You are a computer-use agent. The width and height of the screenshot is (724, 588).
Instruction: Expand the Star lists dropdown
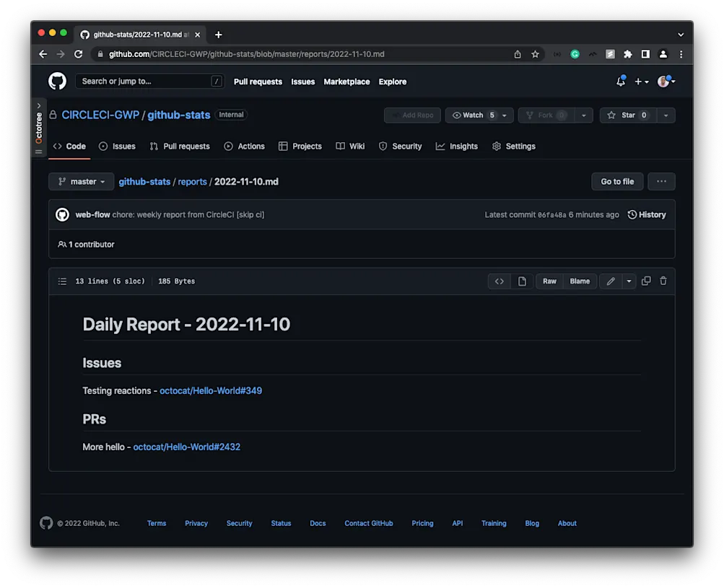(666, 115)
